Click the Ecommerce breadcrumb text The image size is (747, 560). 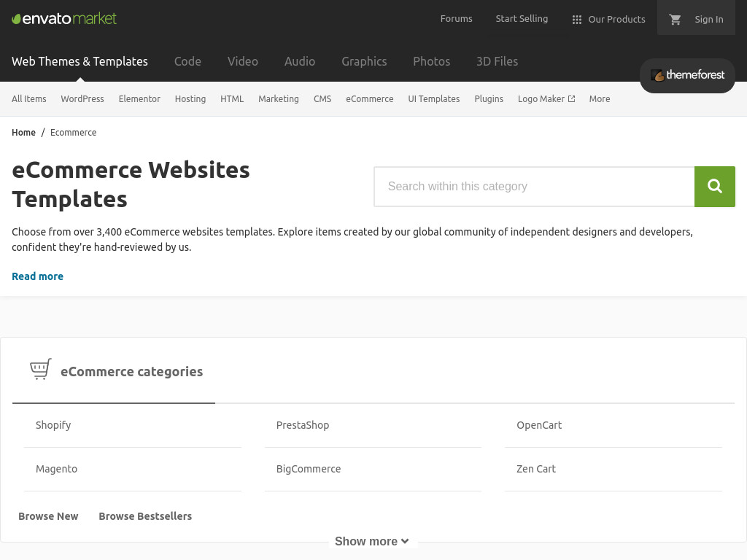pos(74,133)
